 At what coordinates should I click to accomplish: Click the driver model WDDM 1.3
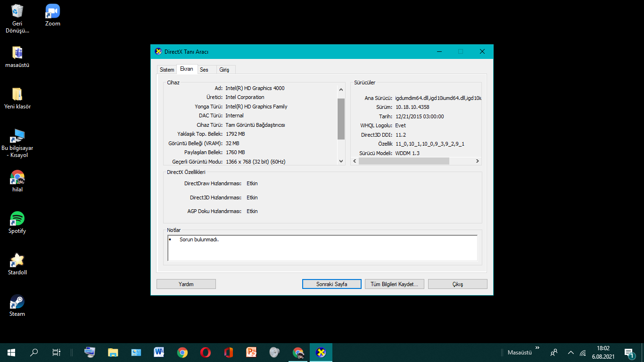click(407, 153)
